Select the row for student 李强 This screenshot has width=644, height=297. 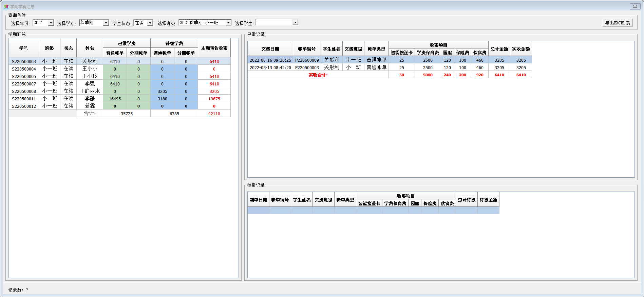point(90,84)
